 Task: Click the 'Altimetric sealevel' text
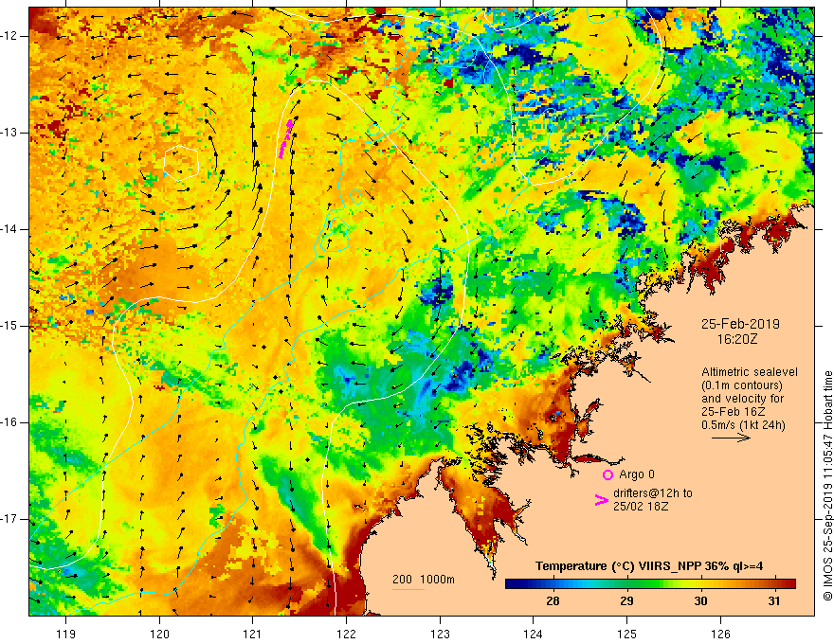750,372
